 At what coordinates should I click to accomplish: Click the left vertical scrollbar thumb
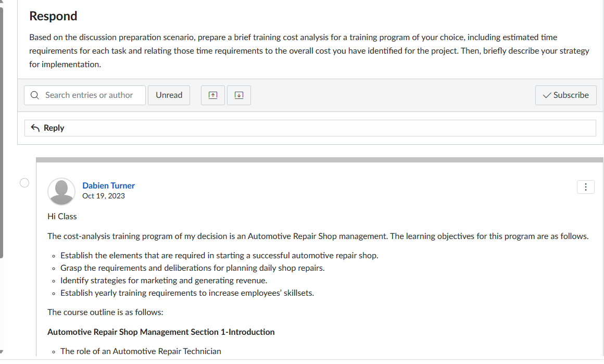coord(2,133)
